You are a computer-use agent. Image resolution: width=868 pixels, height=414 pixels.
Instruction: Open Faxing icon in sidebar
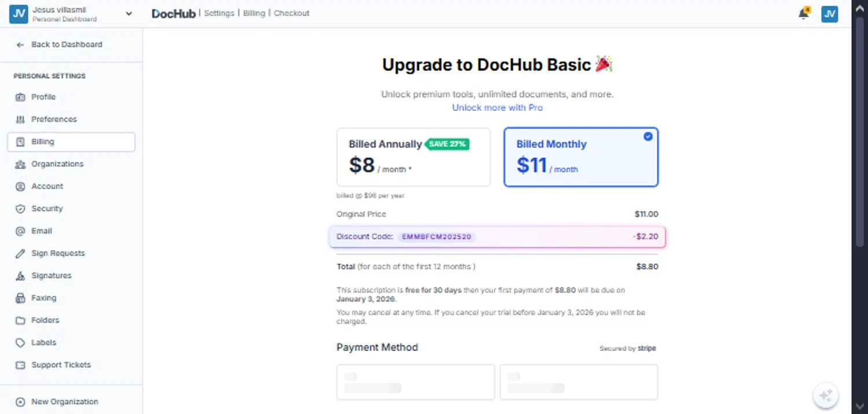pos(20,298)
